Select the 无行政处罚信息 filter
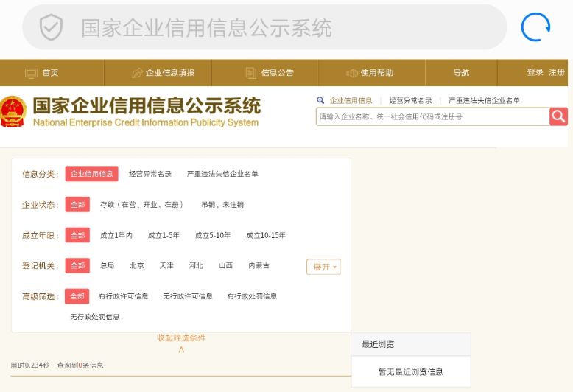 pyautogui.click(x=95, y=317)
